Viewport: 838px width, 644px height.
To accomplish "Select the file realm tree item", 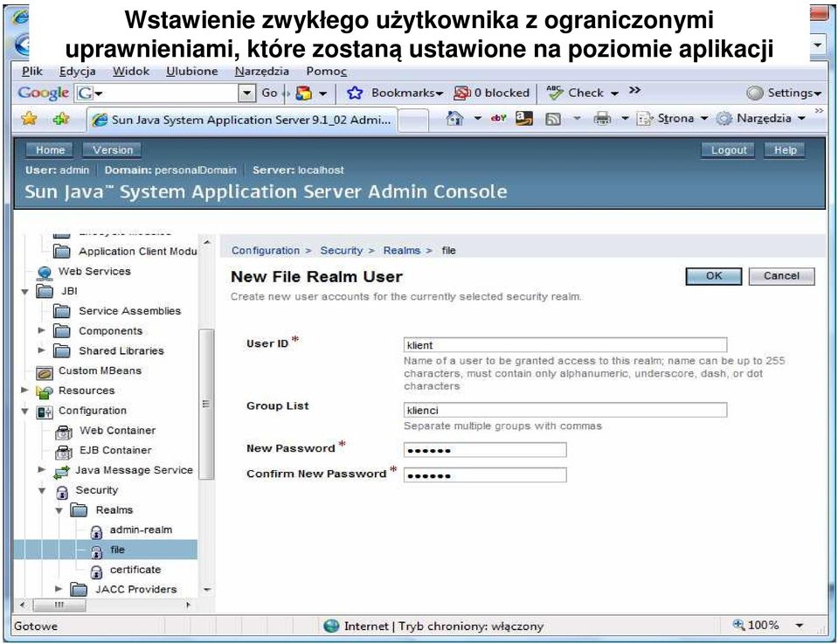I will (105, 550).
